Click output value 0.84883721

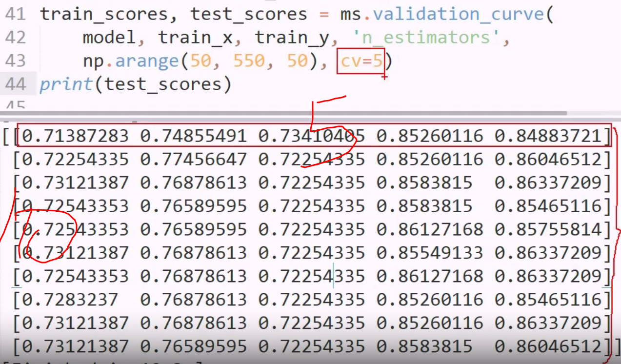click(548, 135)
